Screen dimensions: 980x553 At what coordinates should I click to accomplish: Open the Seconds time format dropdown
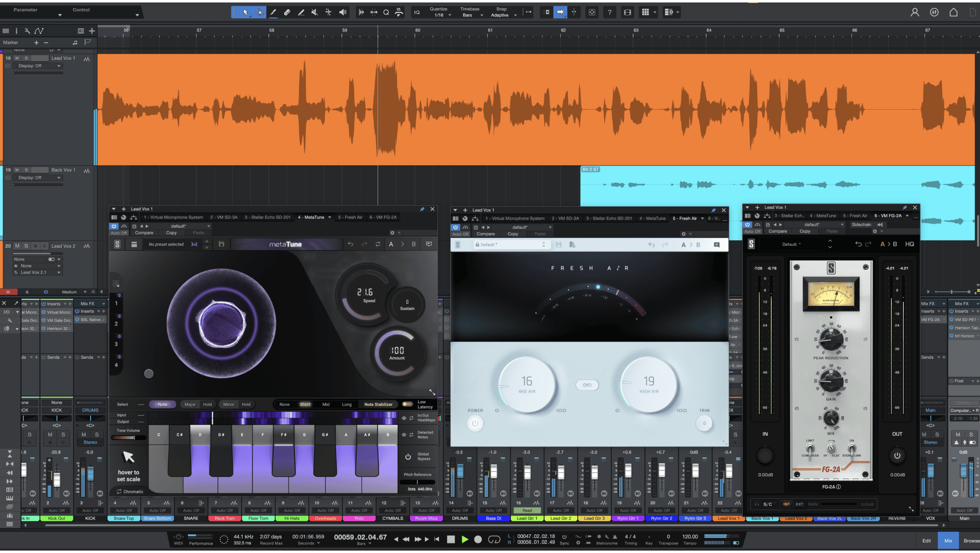click(309, 543)
